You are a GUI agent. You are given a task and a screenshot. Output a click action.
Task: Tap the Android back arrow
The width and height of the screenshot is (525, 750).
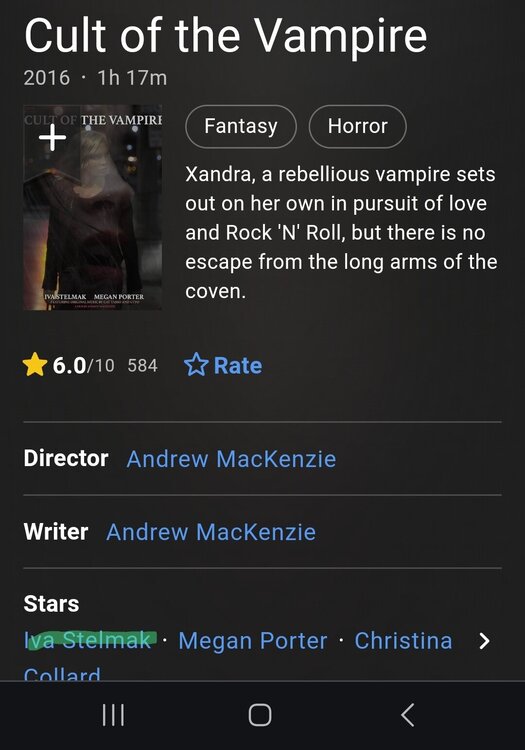(x=407, y=716)
